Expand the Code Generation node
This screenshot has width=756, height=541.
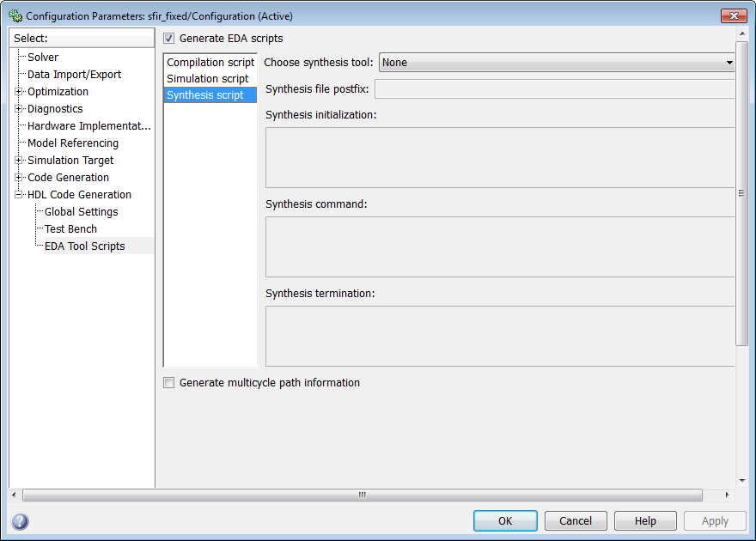[18, 177]
